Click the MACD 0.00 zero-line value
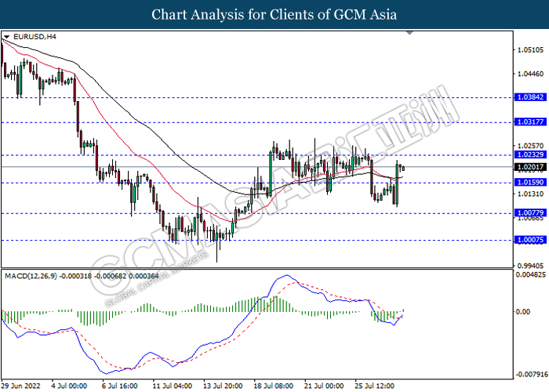The width and height of the screenshot is (549, 392). pos(523,311)
